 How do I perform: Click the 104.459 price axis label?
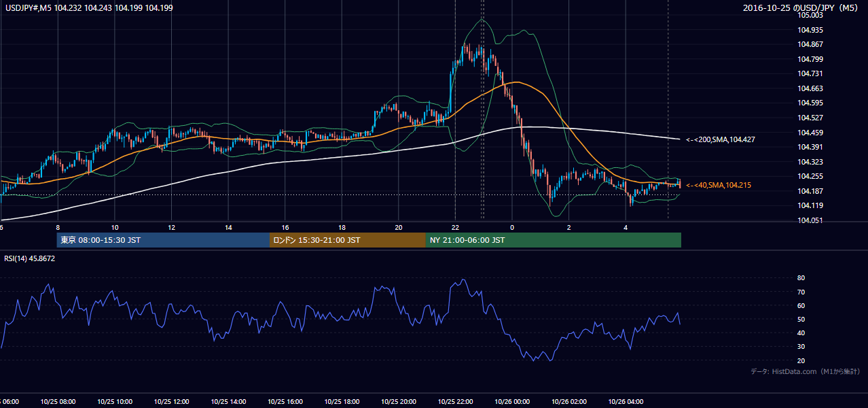pyautogui.click(x=812, y=133)
